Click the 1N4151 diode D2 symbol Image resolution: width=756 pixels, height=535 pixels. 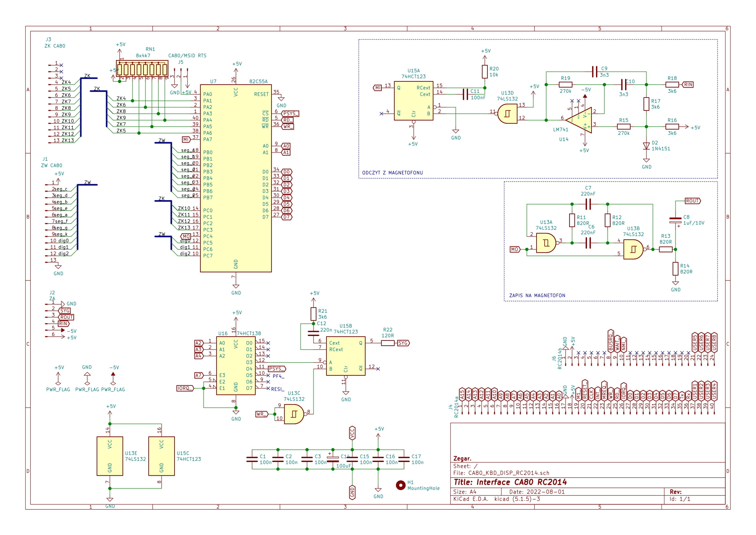(x=646, y=146)
